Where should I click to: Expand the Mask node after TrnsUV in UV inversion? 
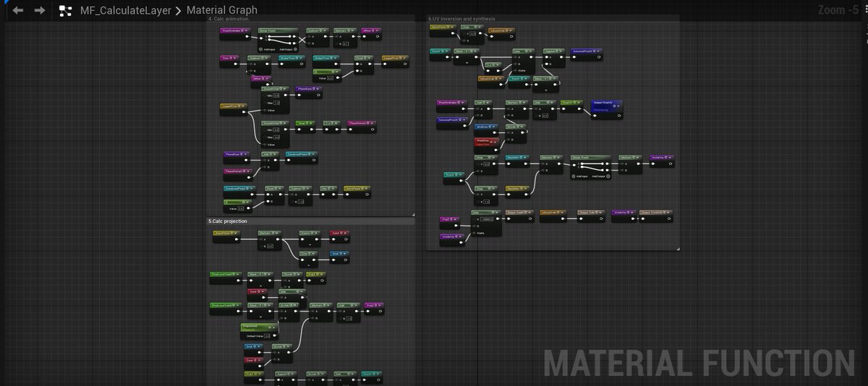click(467, 62)
